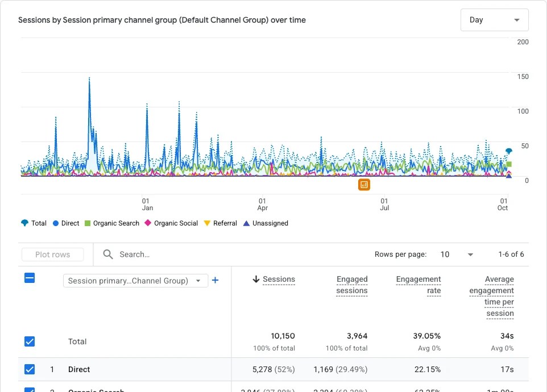Uncheck the Direct row checkbox
This screenshot has width=547, height=392.
coord(30,369)
